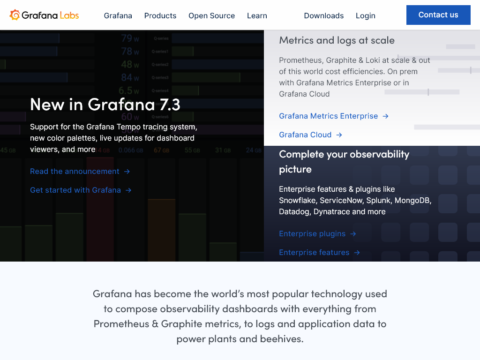
Task: Click the text mentioning Snowflake, ServiceNow, Splunk
Action: tap(355, 200)
